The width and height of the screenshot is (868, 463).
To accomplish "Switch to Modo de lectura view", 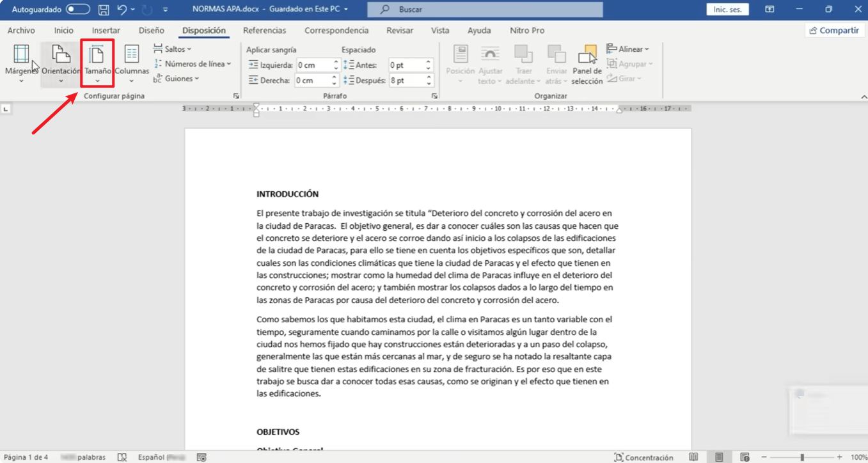I will click(693, 457).
